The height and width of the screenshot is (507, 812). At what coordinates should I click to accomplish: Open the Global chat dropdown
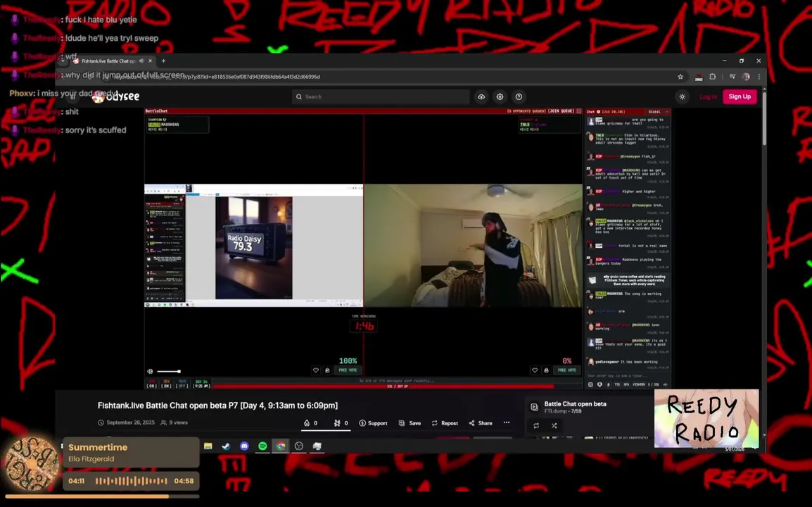(x=658, y=111)
